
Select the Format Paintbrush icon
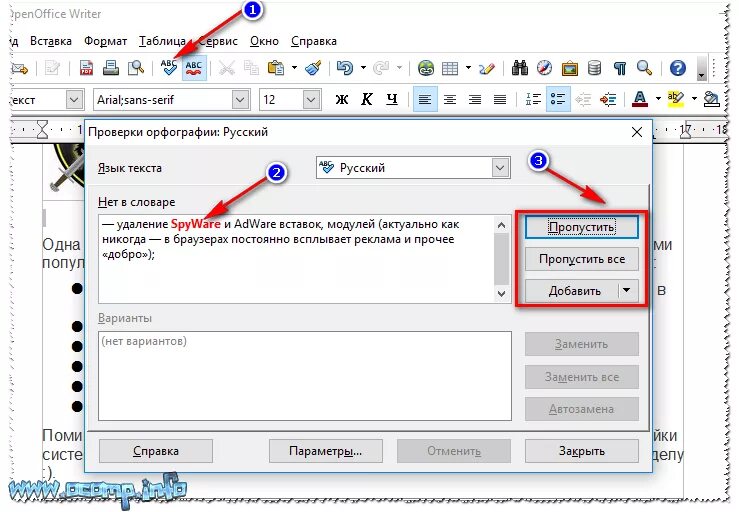313,68
